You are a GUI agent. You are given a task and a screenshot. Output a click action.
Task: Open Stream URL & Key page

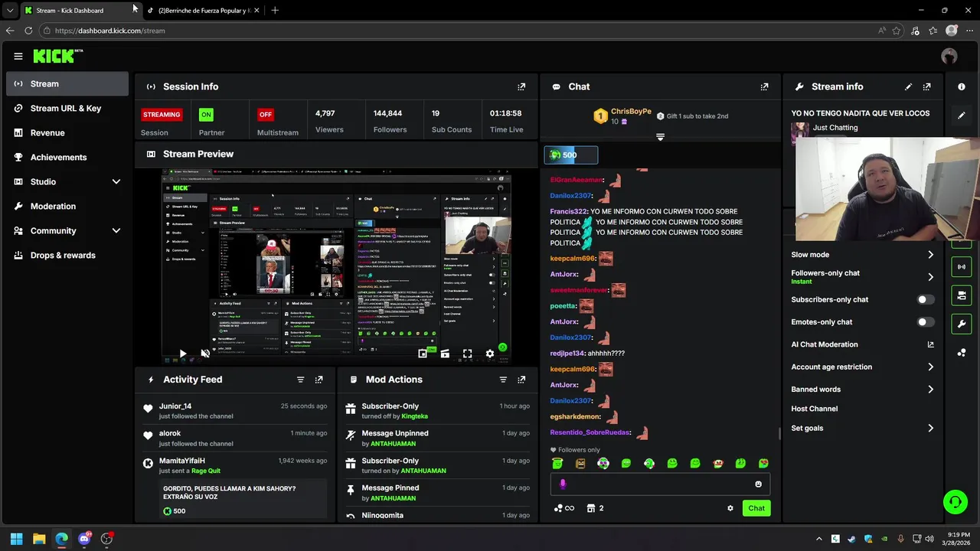coord(67,108)
